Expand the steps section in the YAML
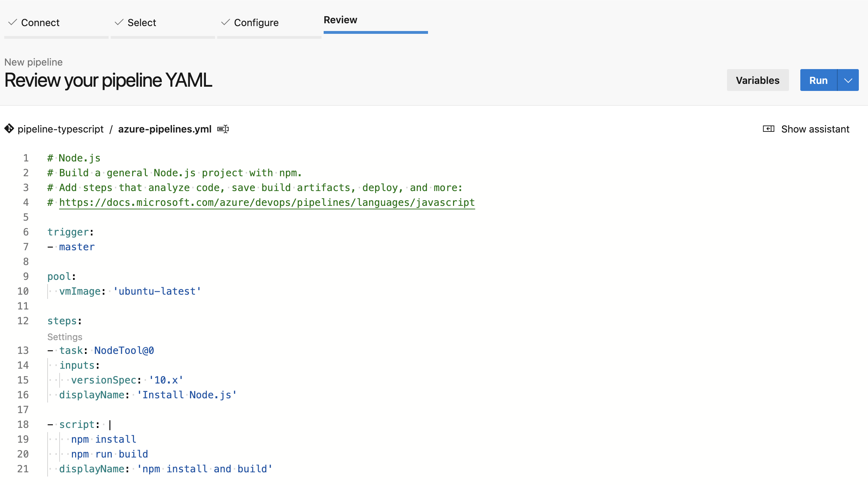Viewport: 868px width, 485px height. pos(39,321)
